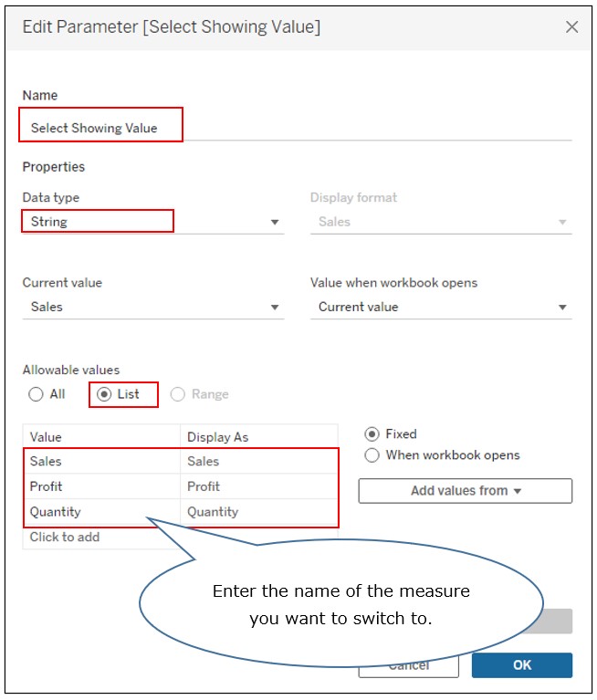Open the Add values from menu
The height and width of the screenshot is (700, 597).
(x=466, y=491)
